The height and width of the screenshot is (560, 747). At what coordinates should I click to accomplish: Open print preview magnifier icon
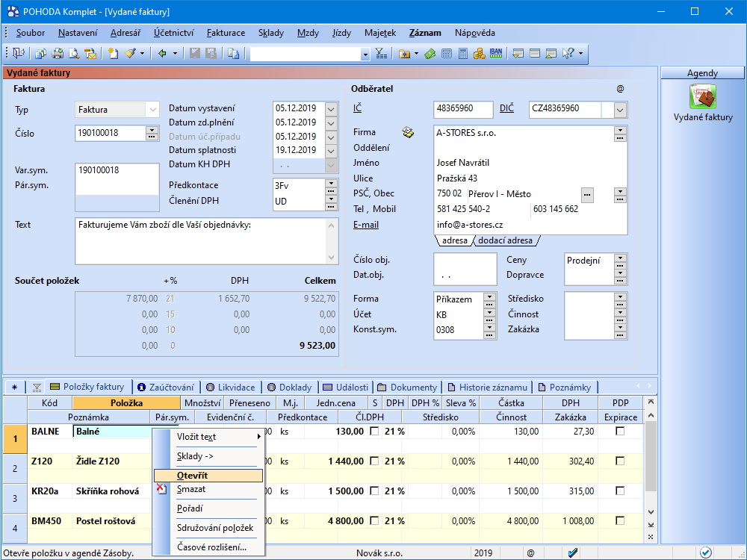74,53
